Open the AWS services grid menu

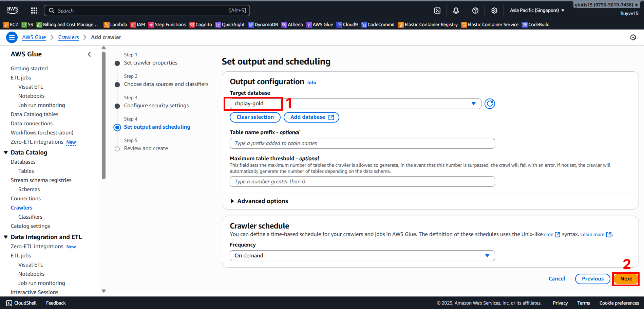[x=34, y=11]
